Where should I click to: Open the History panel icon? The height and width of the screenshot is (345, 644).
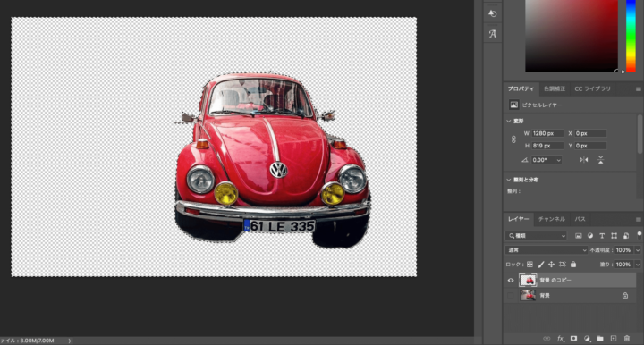493,13
